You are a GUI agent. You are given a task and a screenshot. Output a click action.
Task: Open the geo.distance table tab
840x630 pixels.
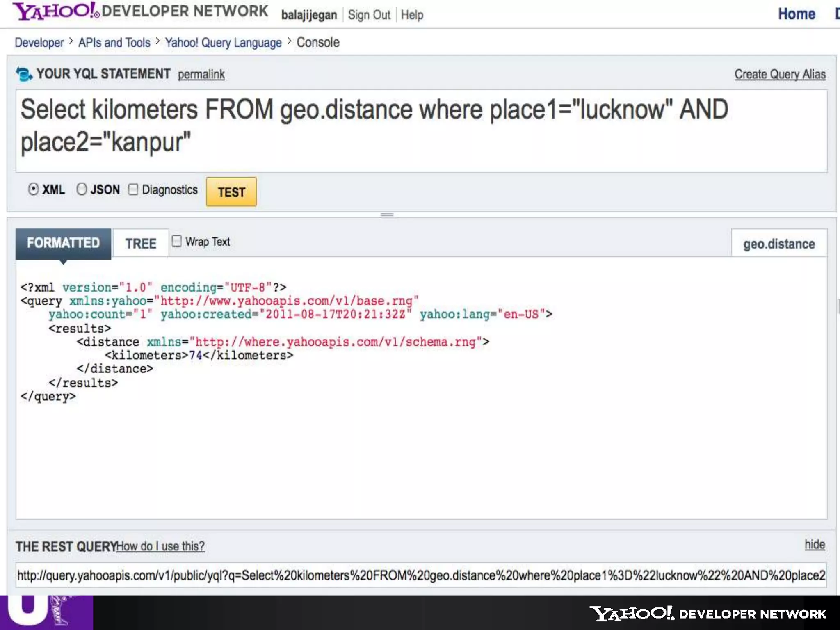click(778, 244)
